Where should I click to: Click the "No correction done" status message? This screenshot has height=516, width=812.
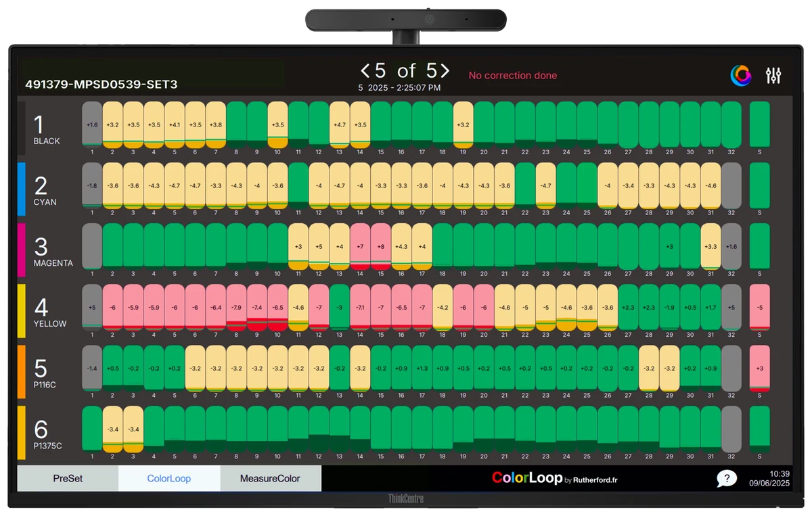click(x=513, y=75)
